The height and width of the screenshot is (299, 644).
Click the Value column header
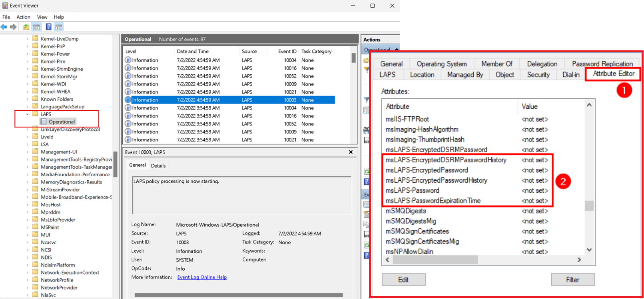click(551, 106)
